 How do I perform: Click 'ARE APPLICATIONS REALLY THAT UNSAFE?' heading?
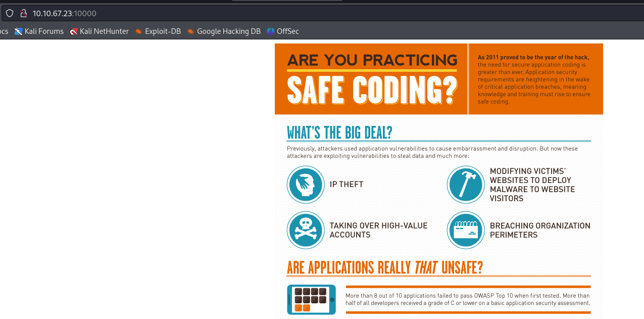pos(385,267)
